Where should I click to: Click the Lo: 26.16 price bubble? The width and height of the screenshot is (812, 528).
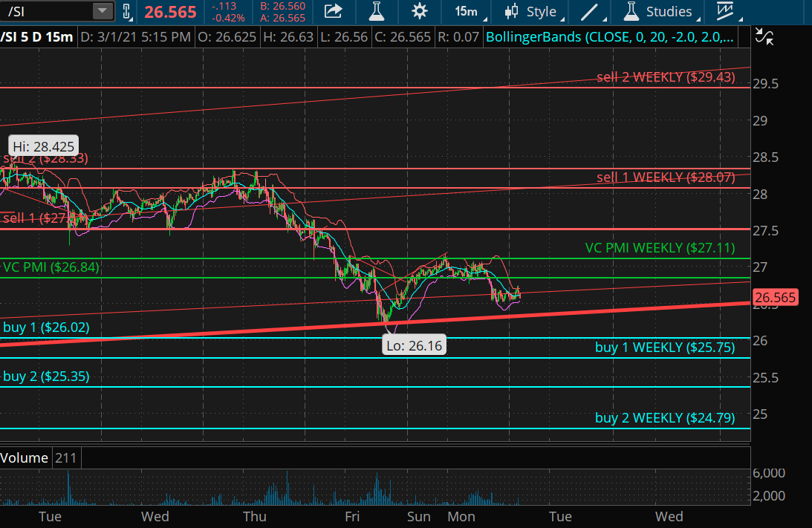point(413,345)
